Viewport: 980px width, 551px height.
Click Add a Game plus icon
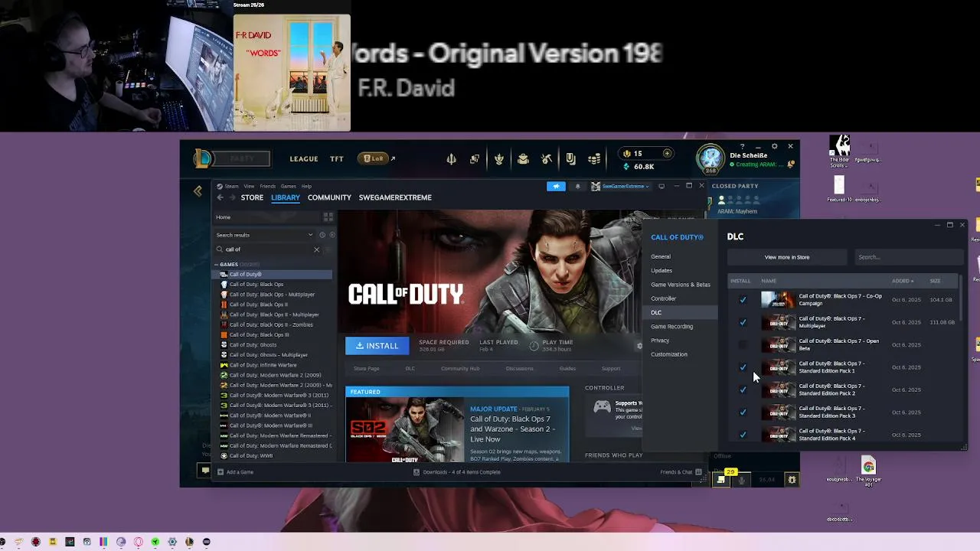tap(220, 472)
